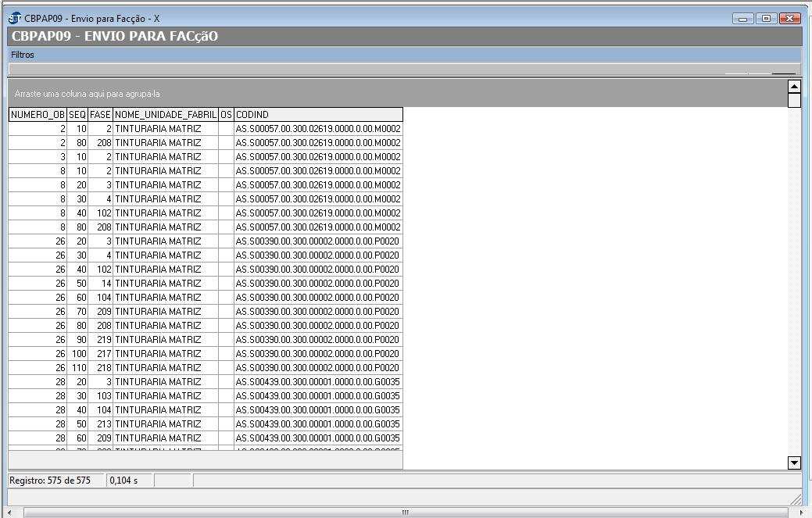812x518 pixels.
Task: Click the NOME_UNIDADE_FABRIL column header
Action: point(166,115)
